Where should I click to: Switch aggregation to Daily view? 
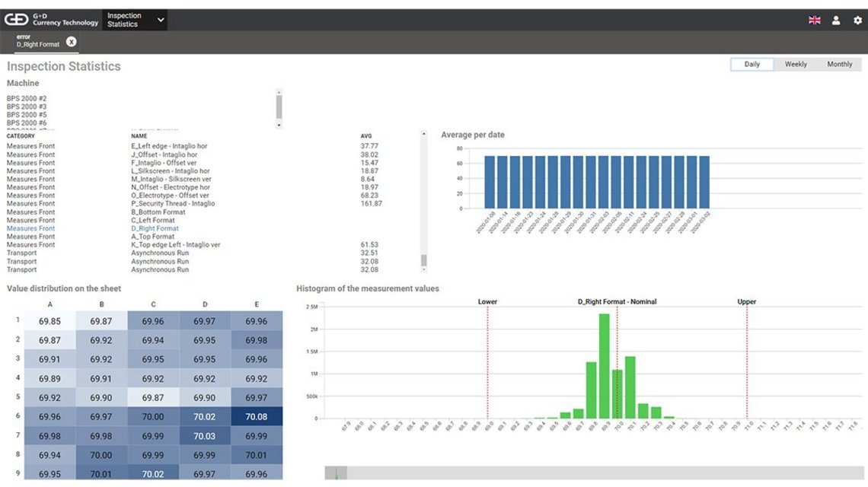[751, 64]
